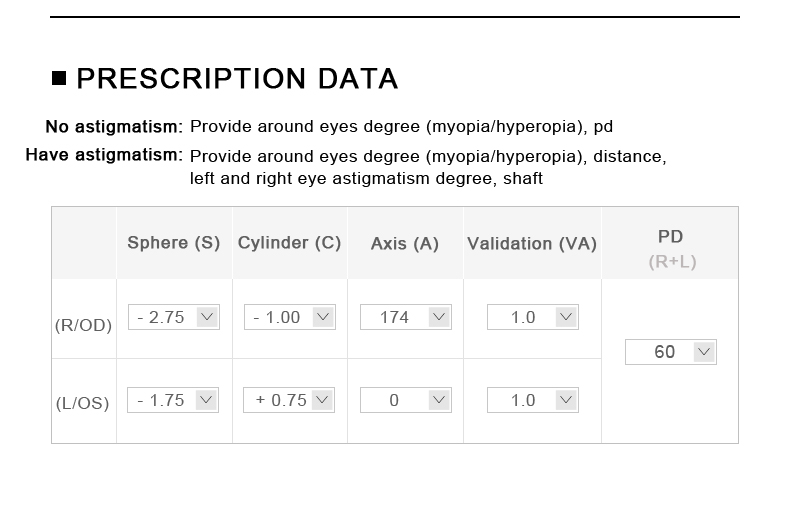The image size is (790, 519).
Task: Click the (R/OD) row label
Action: point(83,325)
